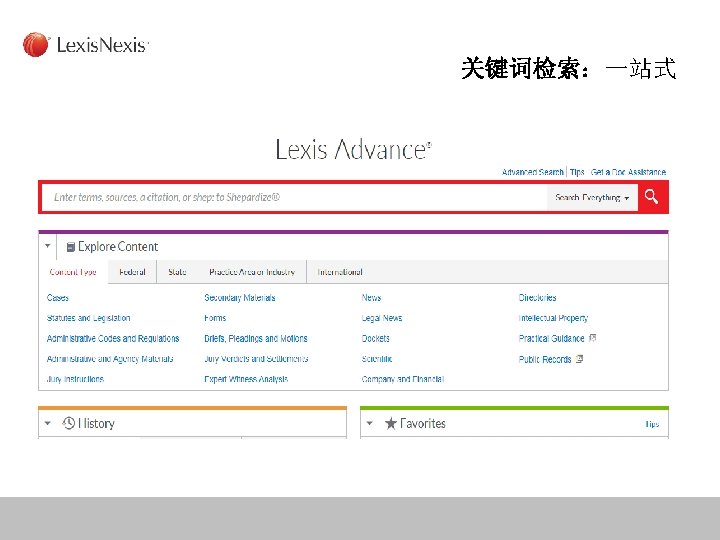Open the Public Records link
Image resolution: width=720 pixels, height=540 pixels.
[545, 359]
